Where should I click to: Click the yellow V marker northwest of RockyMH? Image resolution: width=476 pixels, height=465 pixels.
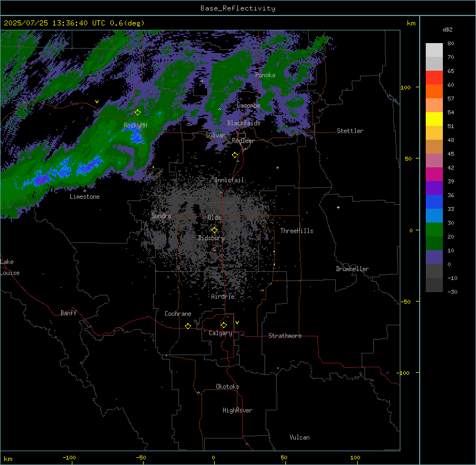coord(97,102)
